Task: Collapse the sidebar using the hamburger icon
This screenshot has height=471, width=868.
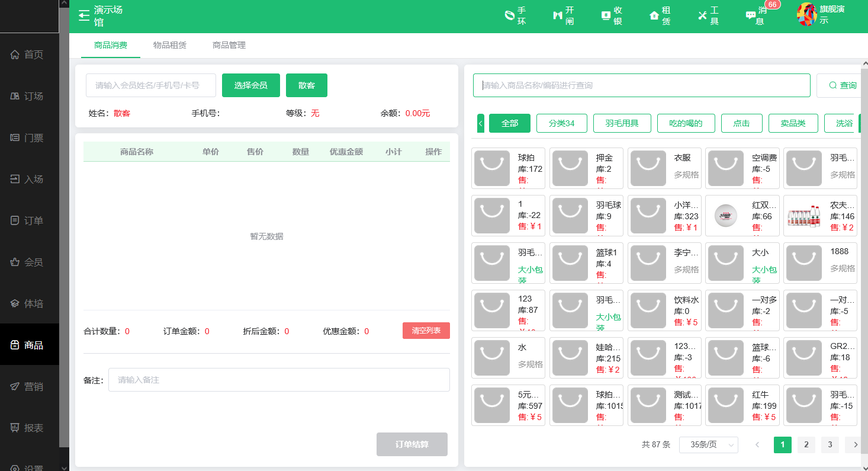Action: coord(83,16)
